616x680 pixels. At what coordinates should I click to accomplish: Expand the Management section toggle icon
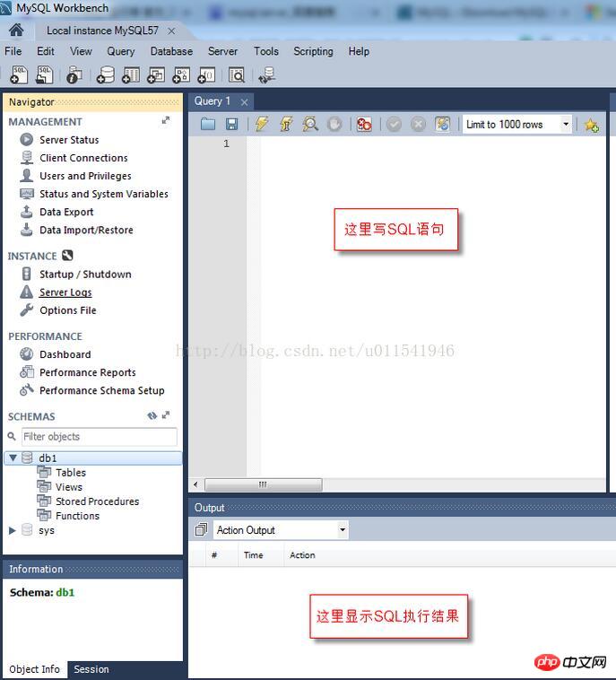pyautogui.click(x=166, y=120)
